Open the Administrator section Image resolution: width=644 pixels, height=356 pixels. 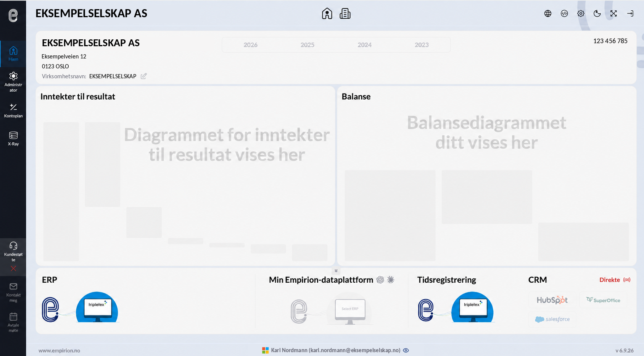click(x=13, y=82)
